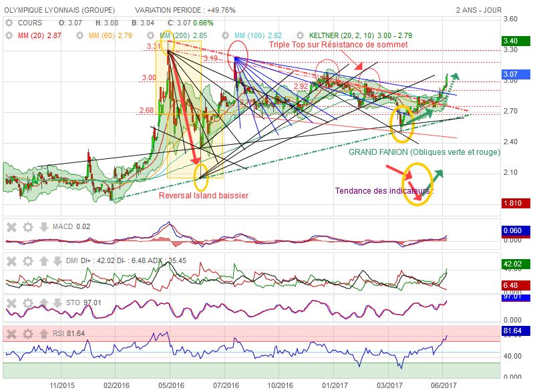Click the COURS label
Viewport: 533px width, 392px height.
click(x=30, y=23)
